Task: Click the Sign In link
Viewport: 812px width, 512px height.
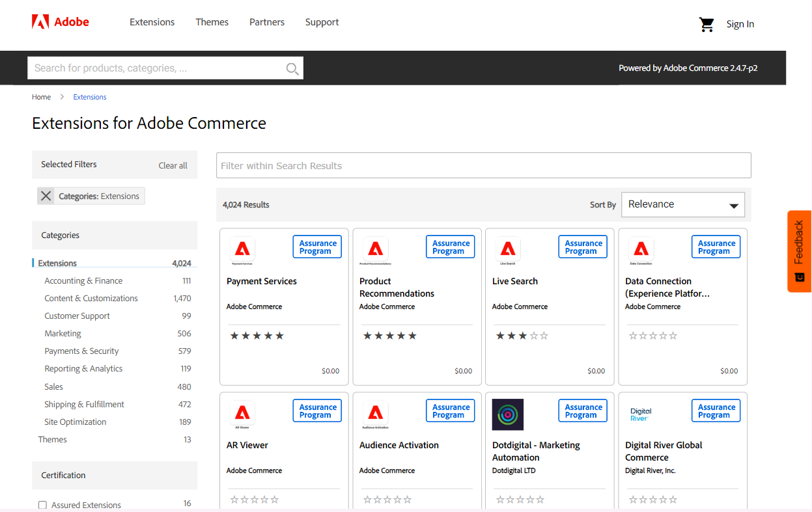Action: coord(740,24)
